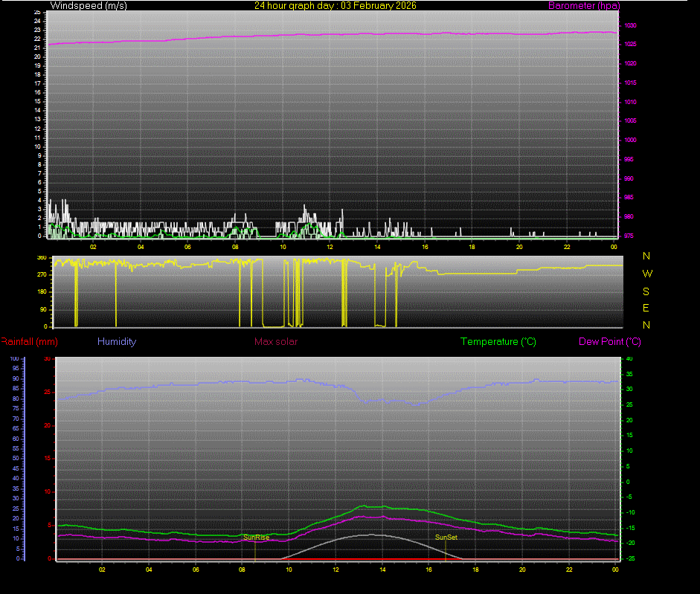Click the SunSet marker on temperature graph
This screenshot has height=594, width=700.
tap(446, 537)
